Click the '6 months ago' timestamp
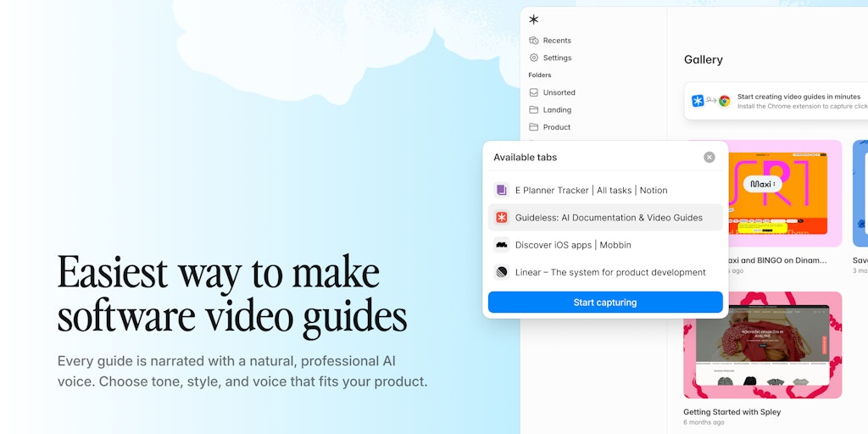Screen dimensions: 868x434 tap(704, 422)
